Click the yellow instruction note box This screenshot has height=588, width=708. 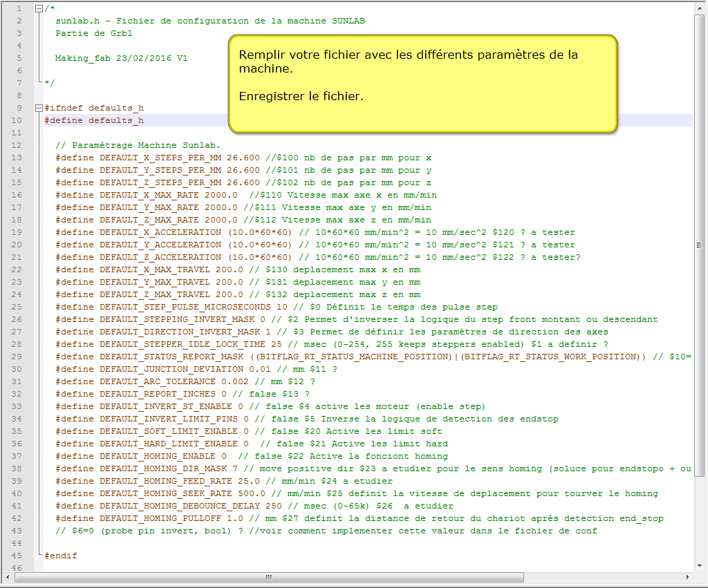coord(422,84)
